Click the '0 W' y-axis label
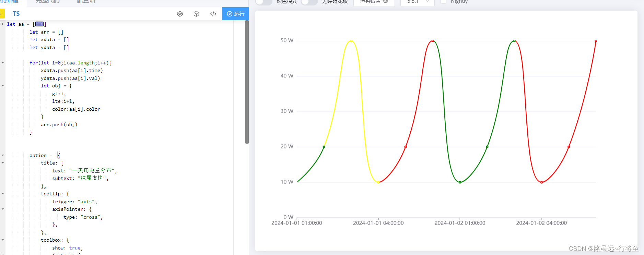Screen dimensions: 644x255 (289, 217)
